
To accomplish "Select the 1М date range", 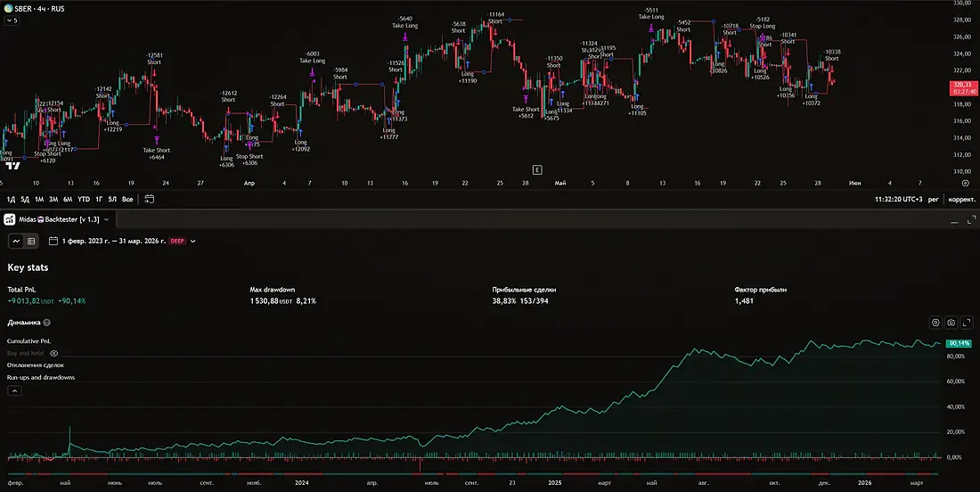I will pos(38,200).
